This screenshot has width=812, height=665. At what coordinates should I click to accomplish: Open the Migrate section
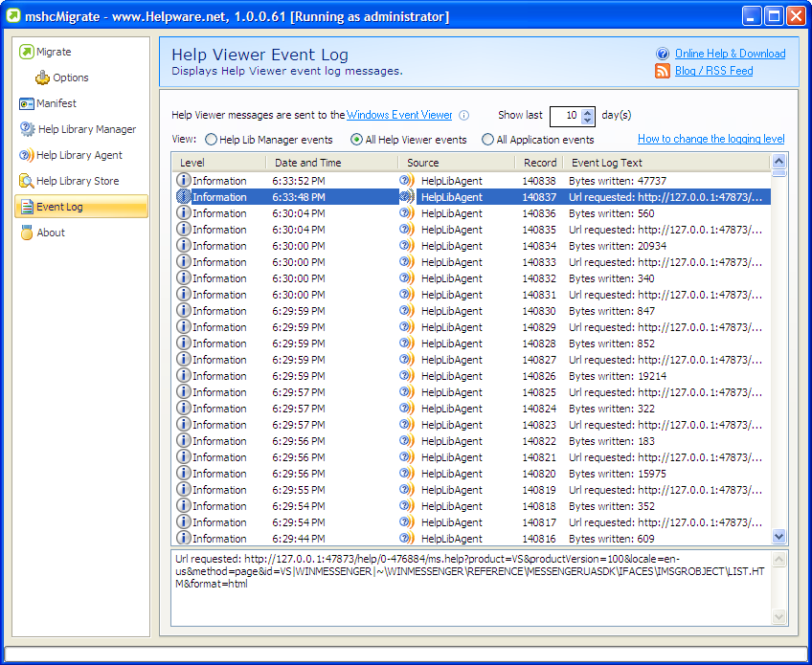click(x=52, y=52)
